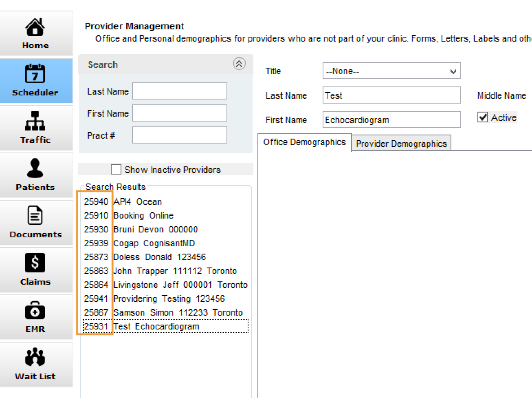The image size is (532, 398).
Task: Click the search Last Name field
Action: pos(179,91)
